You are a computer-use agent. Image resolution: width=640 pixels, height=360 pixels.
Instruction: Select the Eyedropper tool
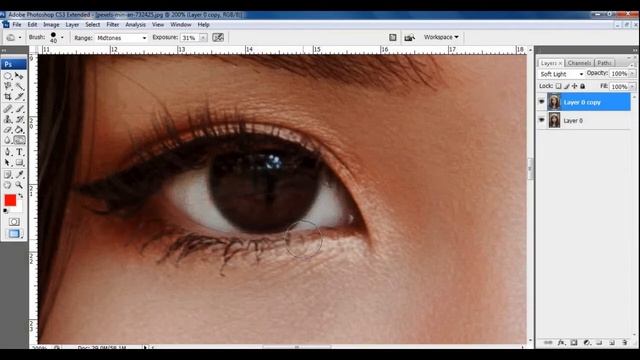click(19, 175)
